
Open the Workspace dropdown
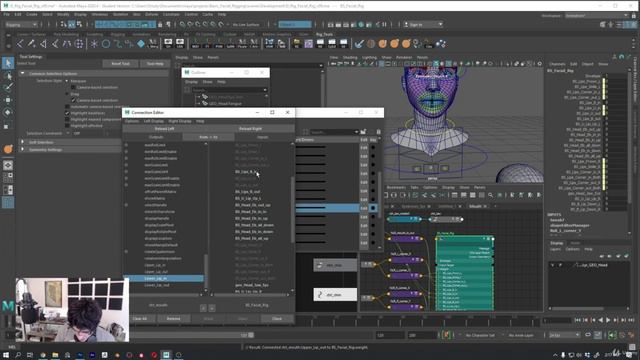596,16
